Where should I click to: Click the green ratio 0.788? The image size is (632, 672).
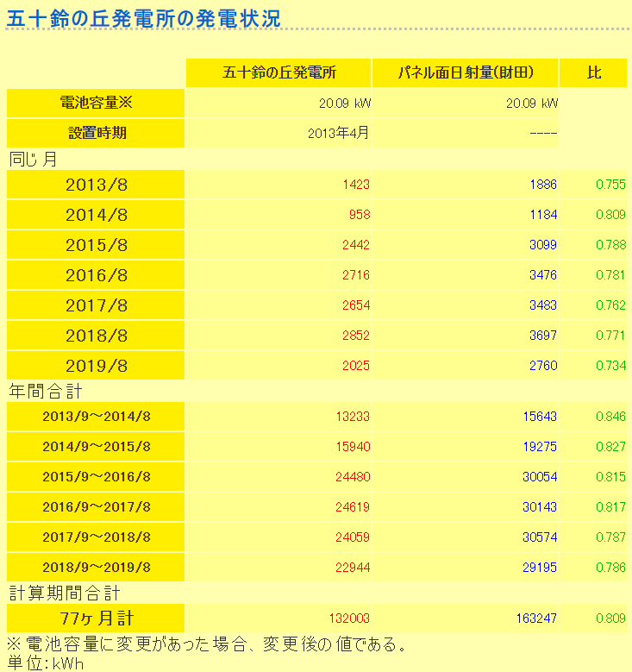[611, 245]
